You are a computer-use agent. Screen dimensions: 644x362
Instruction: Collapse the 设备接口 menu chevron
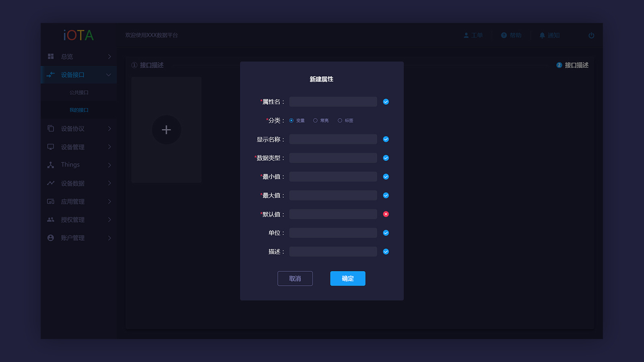[x=108, y=75]
